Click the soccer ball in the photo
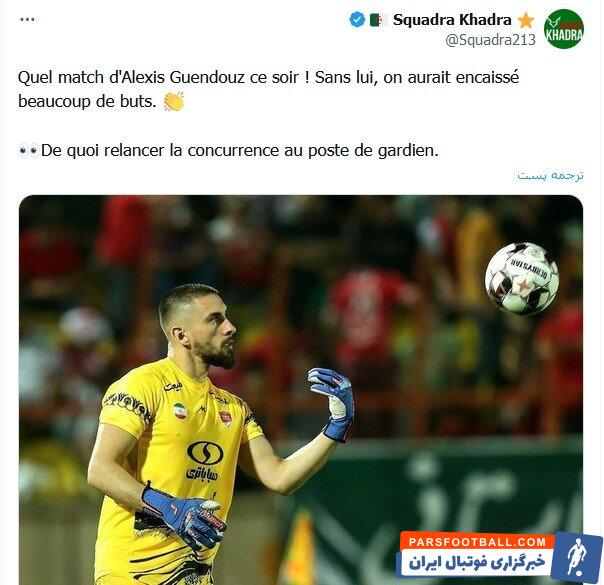 tap(522, 279)
